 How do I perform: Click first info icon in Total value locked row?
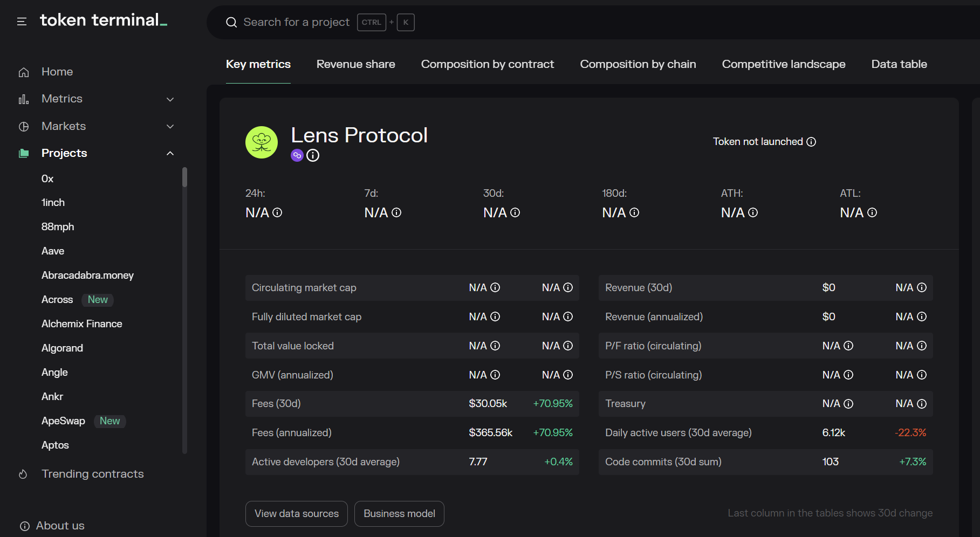tap(495, 346)
